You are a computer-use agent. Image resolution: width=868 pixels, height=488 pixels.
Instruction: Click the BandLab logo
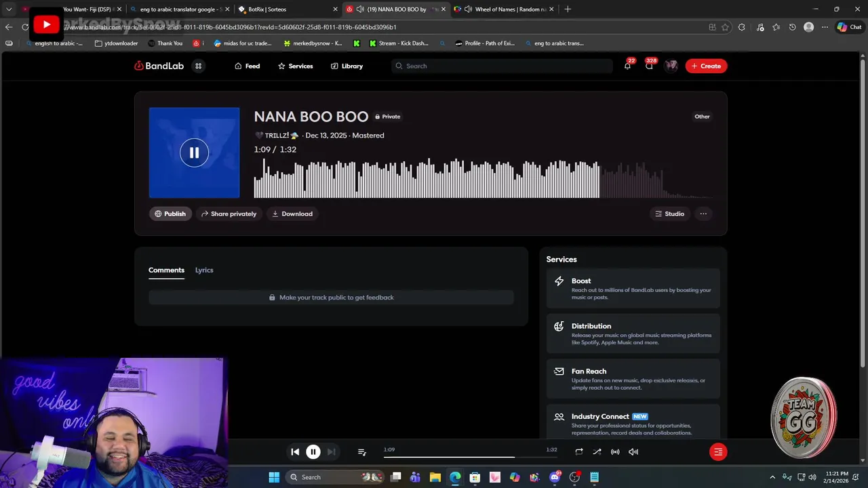tap(159, 66)
